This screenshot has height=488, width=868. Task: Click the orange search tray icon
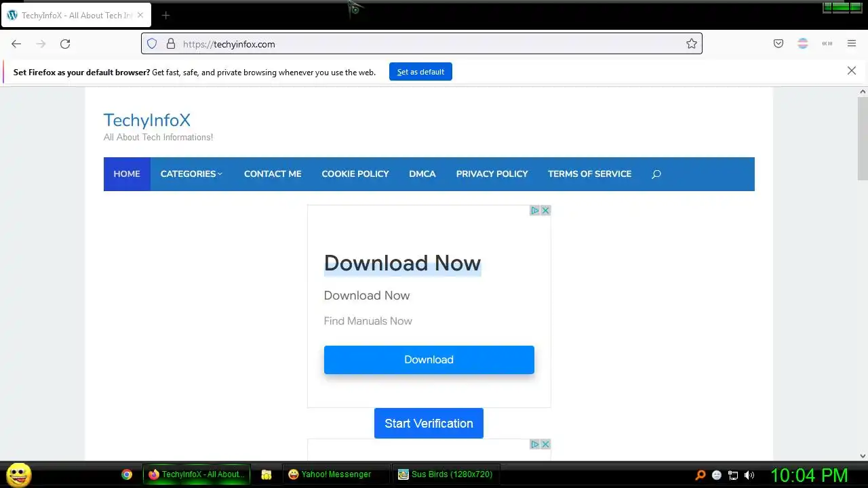click(x=701, y=475)
